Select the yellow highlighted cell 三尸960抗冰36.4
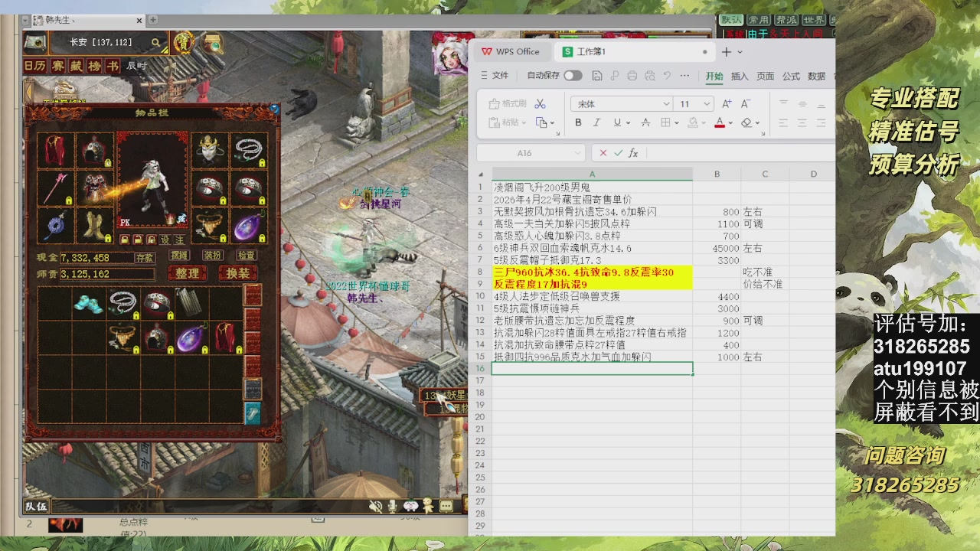The image size is (980, 551). click(x=592, y=272)
